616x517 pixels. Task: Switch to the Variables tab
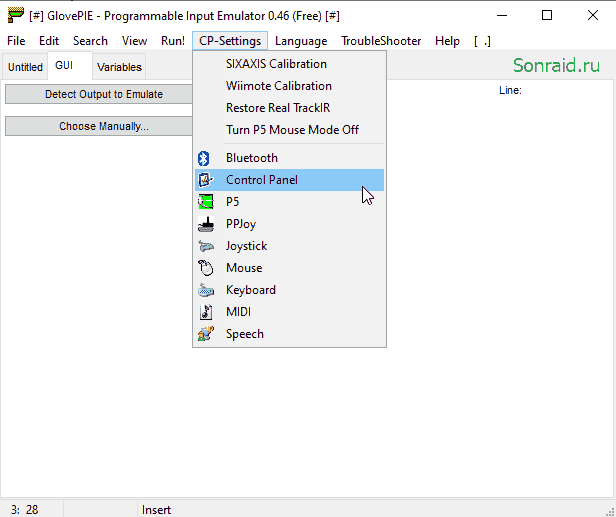[x=119, y=67]
